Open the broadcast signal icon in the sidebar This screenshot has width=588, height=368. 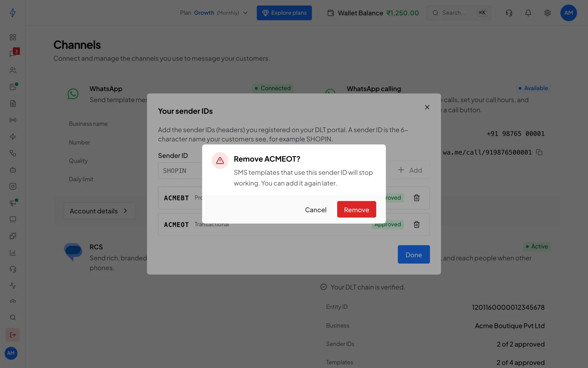[13, 120]
